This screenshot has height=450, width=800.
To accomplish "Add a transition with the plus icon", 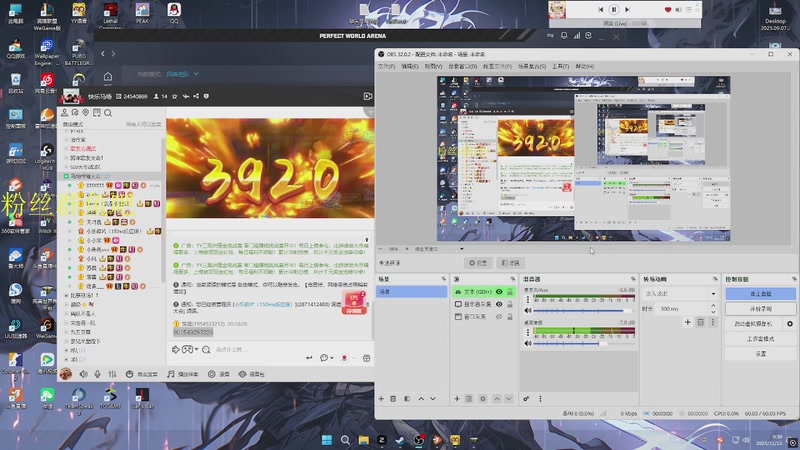I will [688, 322].
